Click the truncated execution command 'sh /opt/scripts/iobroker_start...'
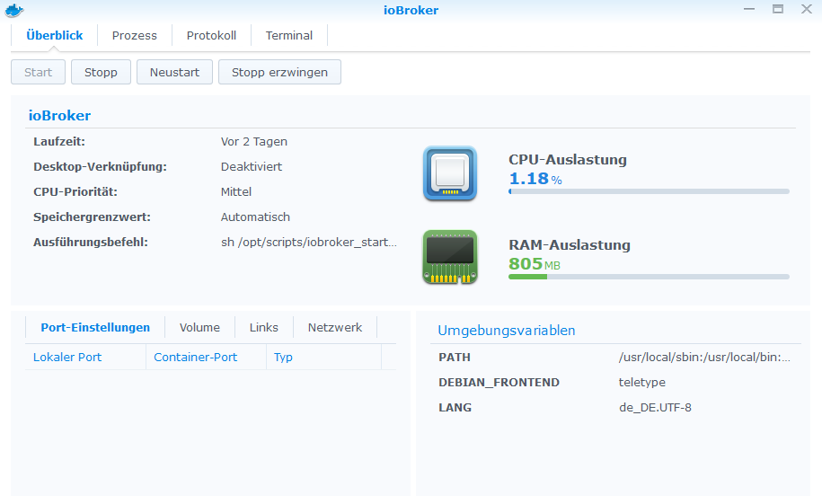Viewport: 822px width, 504px height. (x=309, y=243)
